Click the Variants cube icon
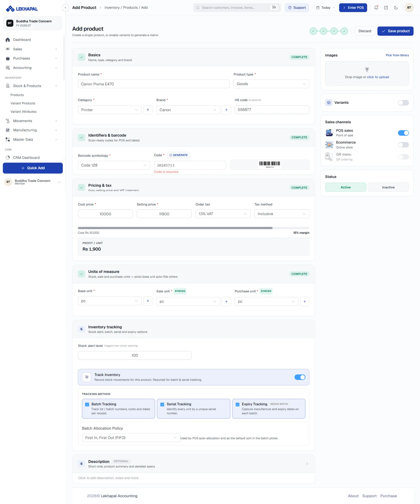420x504 pixels. pyautogui.click(x=329, y=103)
